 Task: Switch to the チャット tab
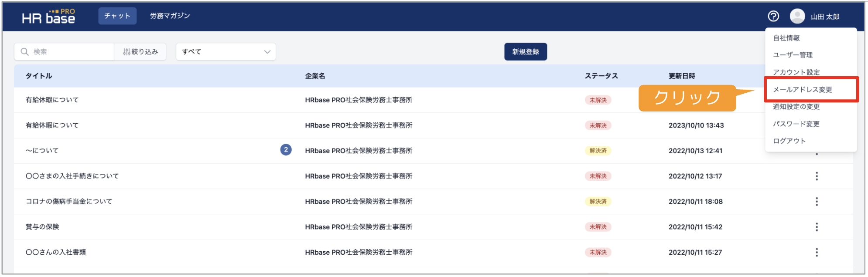click(117, 16)
